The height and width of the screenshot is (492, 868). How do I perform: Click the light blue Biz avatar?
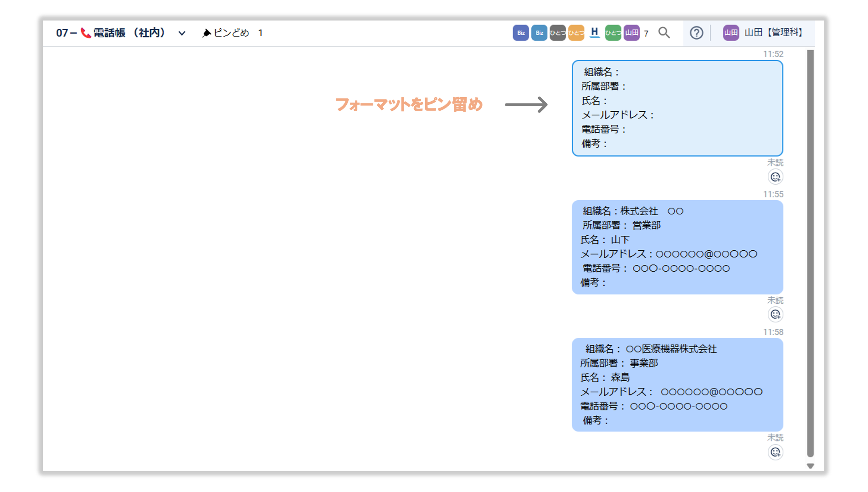tap(539, 33)
